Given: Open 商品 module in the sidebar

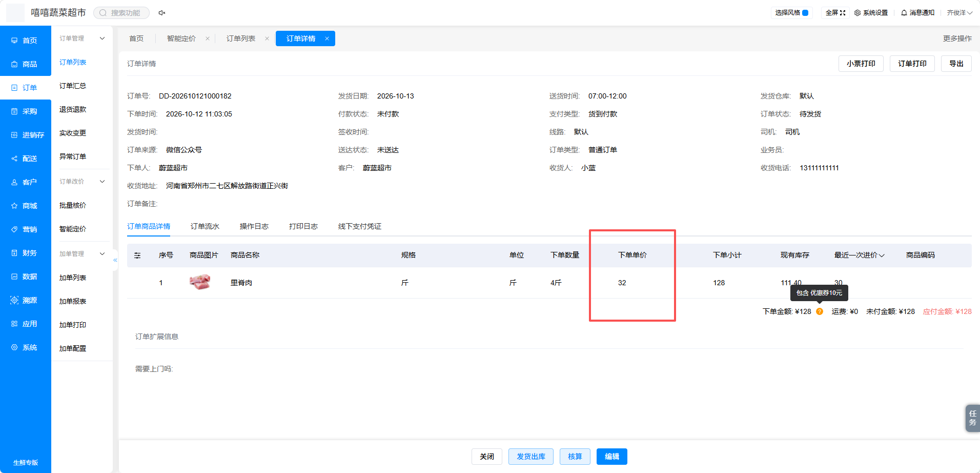Looking at the screenshot, I should (26, 64).
